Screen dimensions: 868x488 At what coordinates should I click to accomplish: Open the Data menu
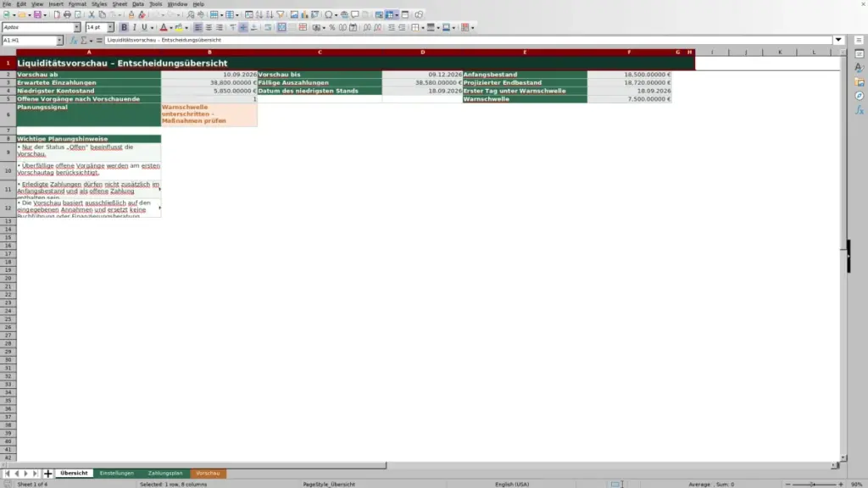pyautogui.click(x=138, y=4)
